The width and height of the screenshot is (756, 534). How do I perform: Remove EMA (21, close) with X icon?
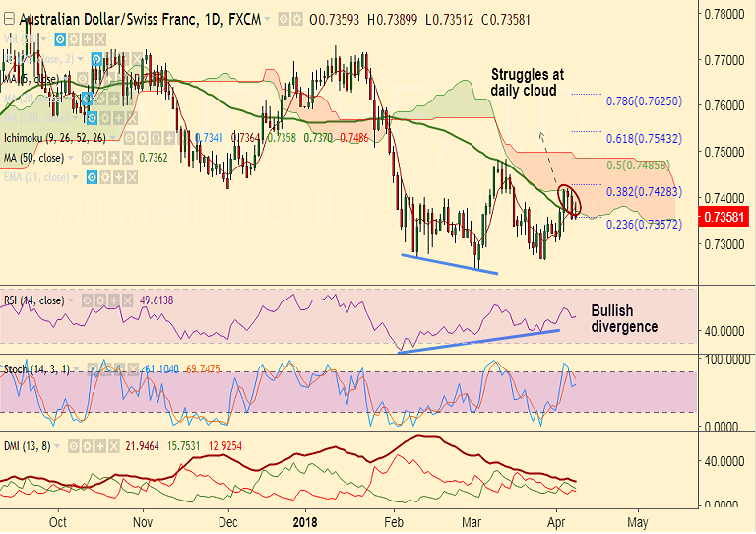pos(132,177)
